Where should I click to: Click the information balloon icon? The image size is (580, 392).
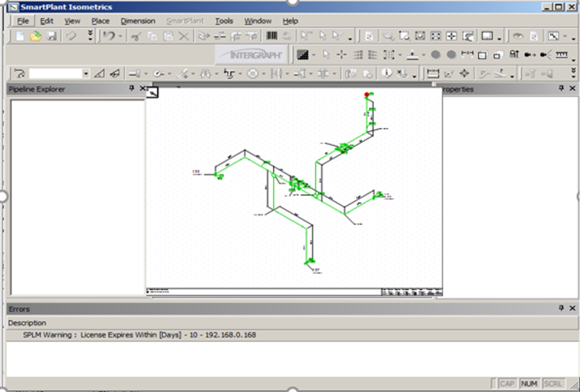[x=387, y=73]
